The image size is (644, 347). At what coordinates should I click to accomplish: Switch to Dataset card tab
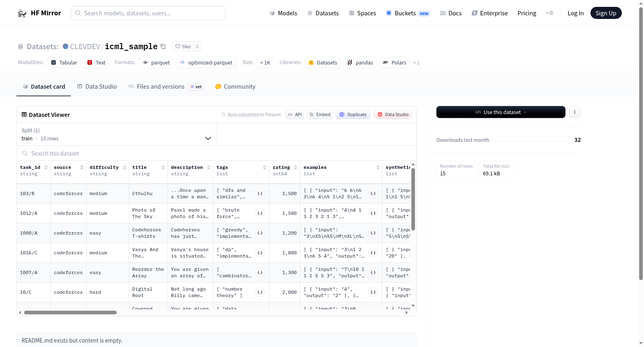(43, 87)
